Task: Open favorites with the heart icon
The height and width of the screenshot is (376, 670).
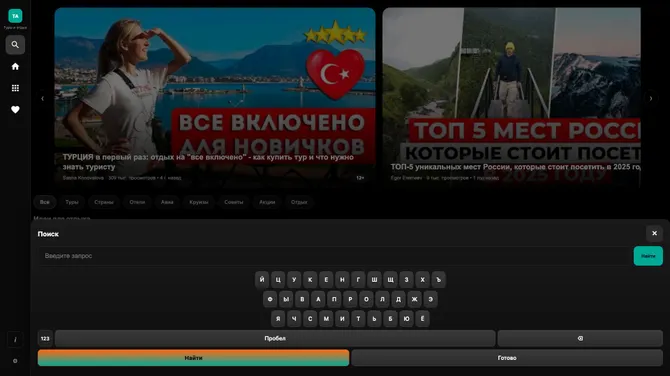Action: (x=15, y=110)
